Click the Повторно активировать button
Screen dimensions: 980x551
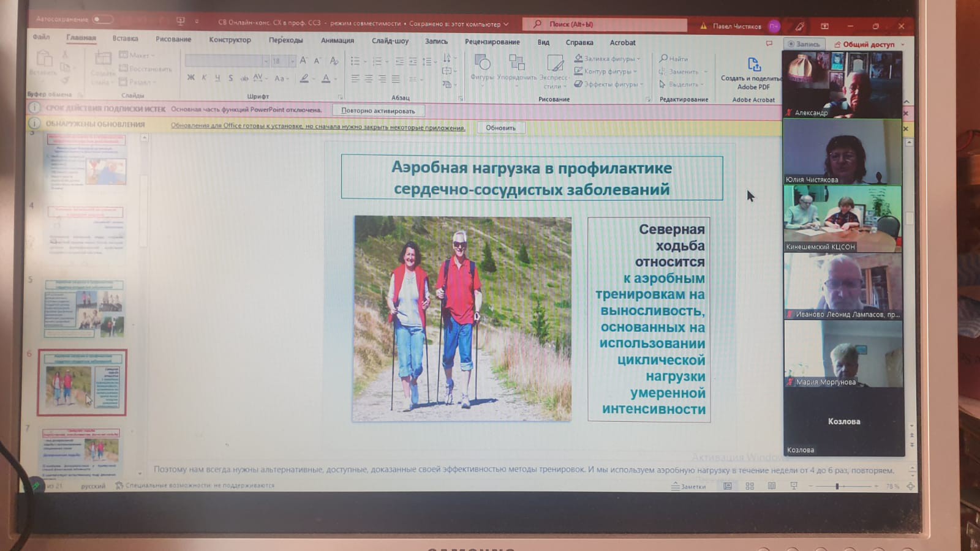tap(379, 111)
